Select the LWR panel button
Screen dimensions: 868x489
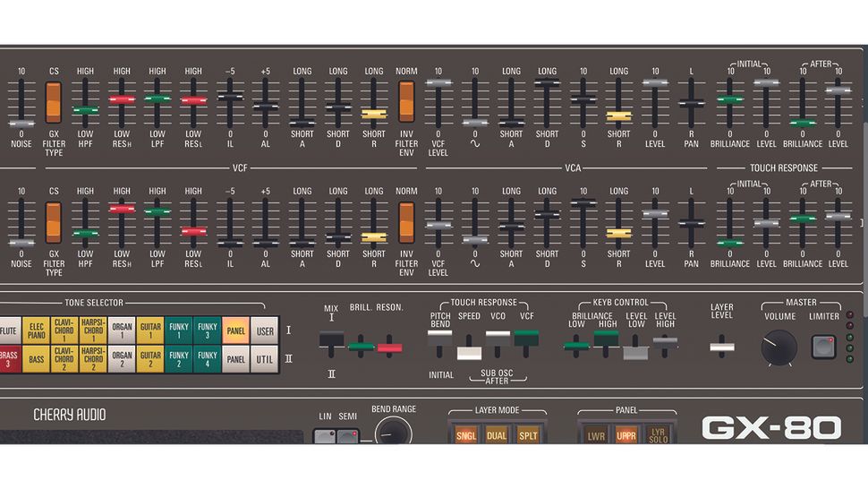tap(596, 435)
